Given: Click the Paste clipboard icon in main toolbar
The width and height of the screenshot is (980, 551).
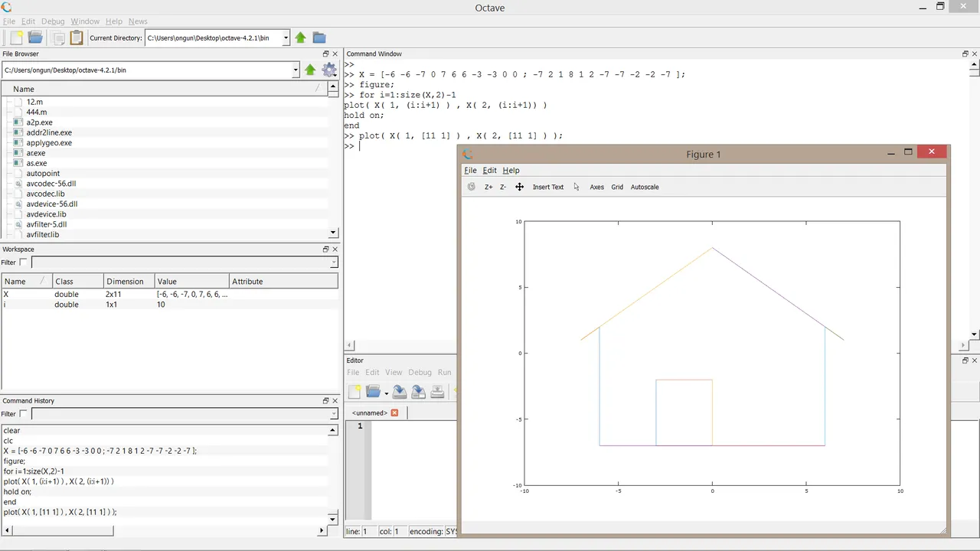Looking at the screenshot, I should click(x=77, y=37).
